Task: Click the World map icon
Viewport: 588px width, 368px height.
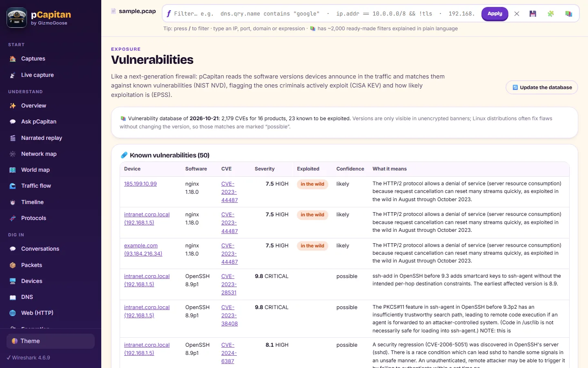Action: (x=13, y=170)
